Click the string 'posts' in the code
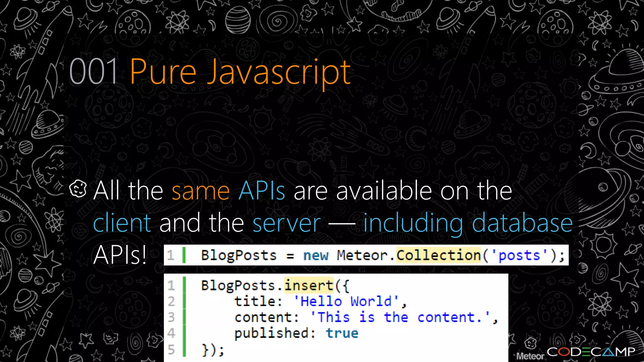The width and height of the screenshot is (644, 362). [x=519, y=255]
